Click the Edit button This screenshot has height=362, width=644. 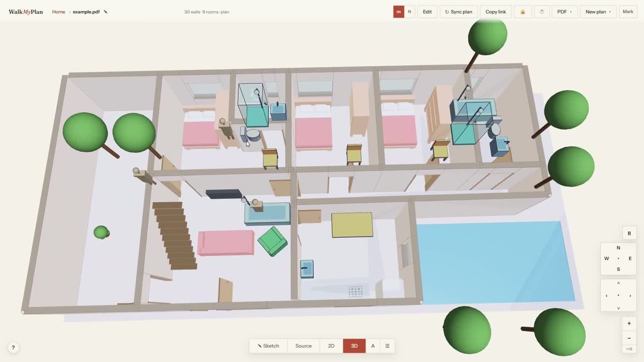click(x=427, y=12)
